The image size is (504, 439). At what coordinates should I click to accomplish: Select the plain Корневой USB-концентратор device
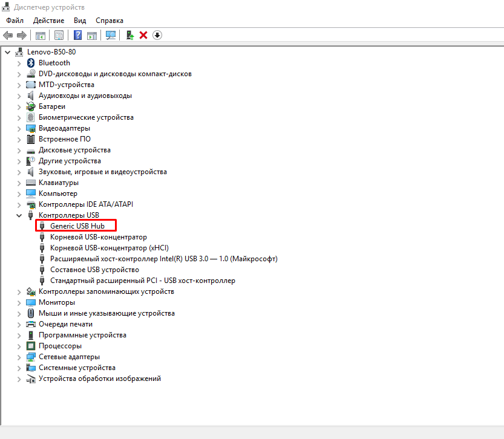pos(99,237)
